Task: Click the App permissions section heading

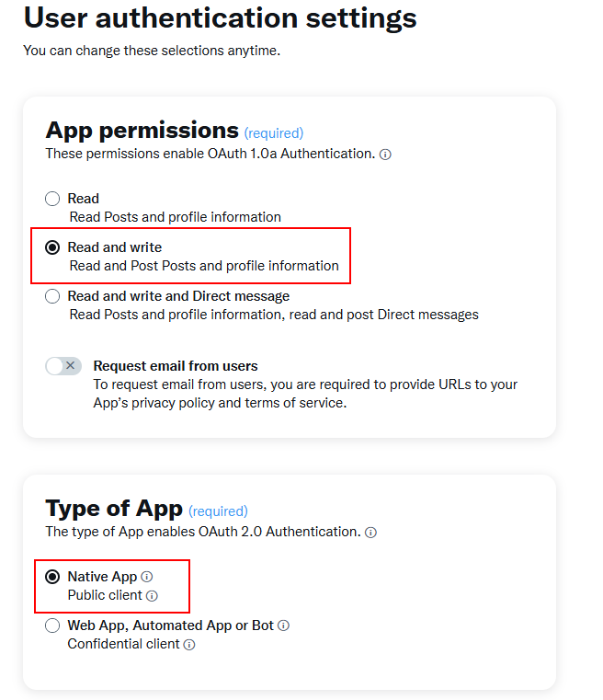Action: (142, 131)
